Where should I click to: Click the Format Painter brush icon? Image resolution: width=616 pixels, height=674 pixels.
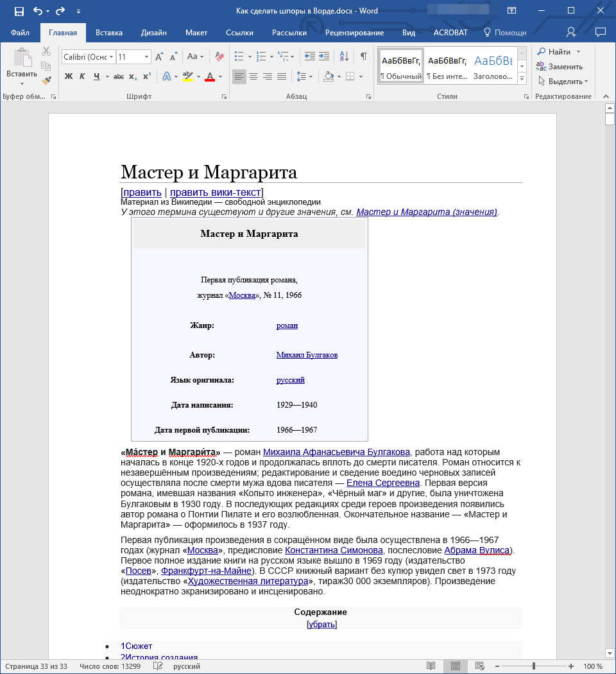pyautogui.click(x=46, y=81)
